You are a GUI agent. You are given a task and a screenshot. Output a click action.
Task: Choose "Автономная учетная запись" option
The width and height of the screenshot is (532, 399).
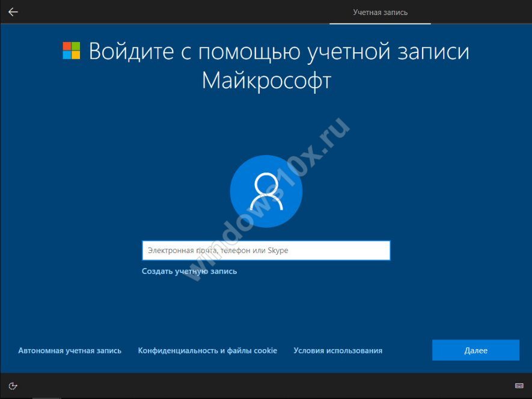point(70,350)
